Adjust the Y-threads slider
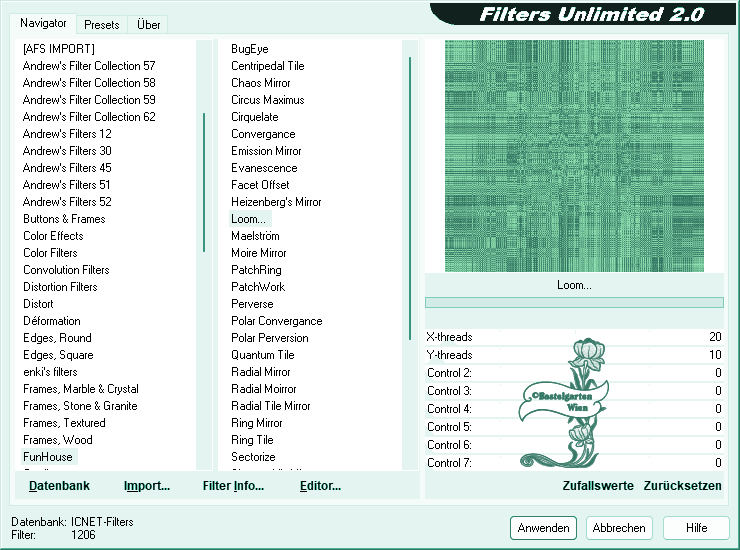This screenshot has height=550, width=740. pos(574,355)
